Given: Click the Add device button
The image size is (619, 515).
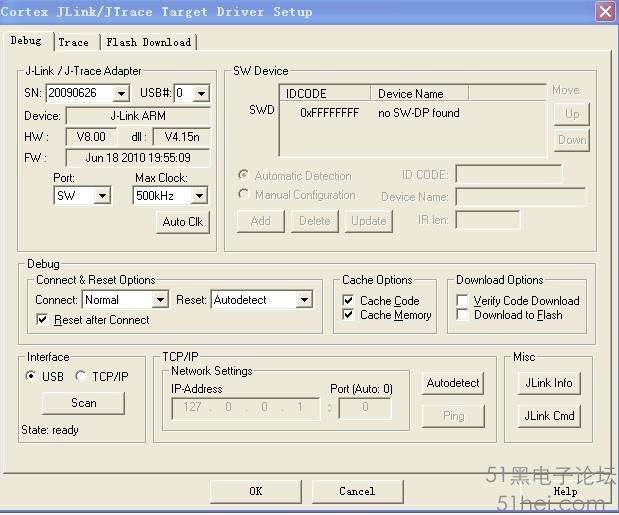Looking at the screenshot, I should coord(261,221).
